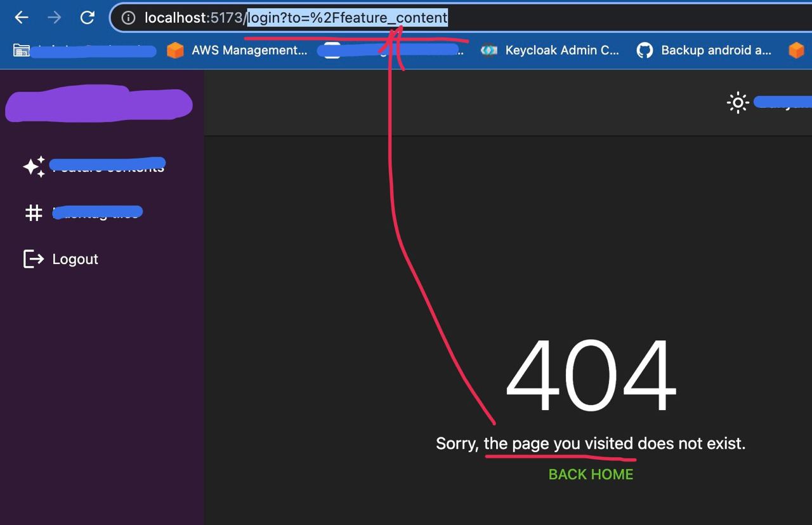This screenshot has width=812, height=525.
Task: Toggle the light theme sun icon
Action: pyautogui.click(x=738, y=102)
